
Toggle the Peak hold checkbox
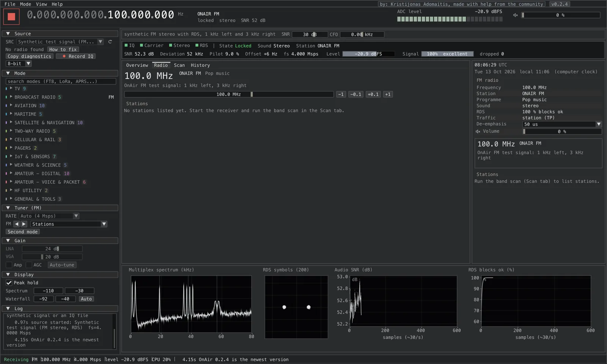9,283
